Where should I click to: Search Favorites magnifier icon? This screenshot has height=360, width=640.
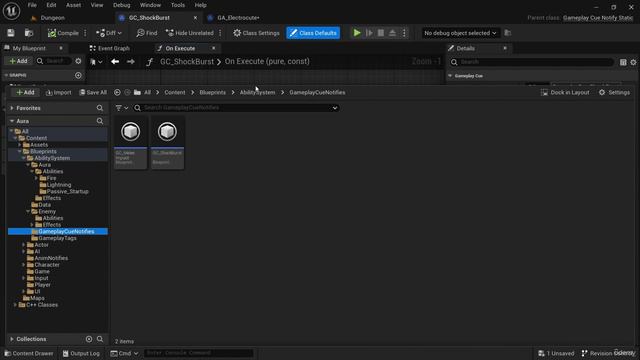(100, 108)
